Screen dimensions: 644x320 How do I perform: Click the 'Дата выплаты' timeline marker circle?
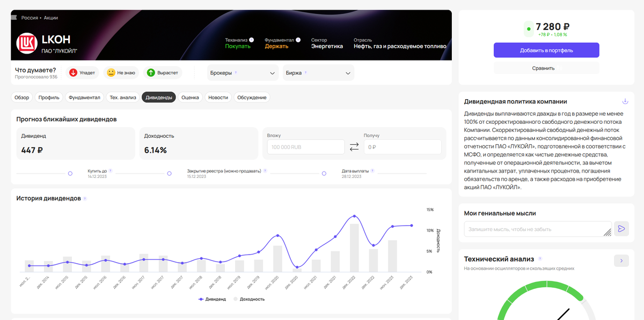click(x=324, y=173)
